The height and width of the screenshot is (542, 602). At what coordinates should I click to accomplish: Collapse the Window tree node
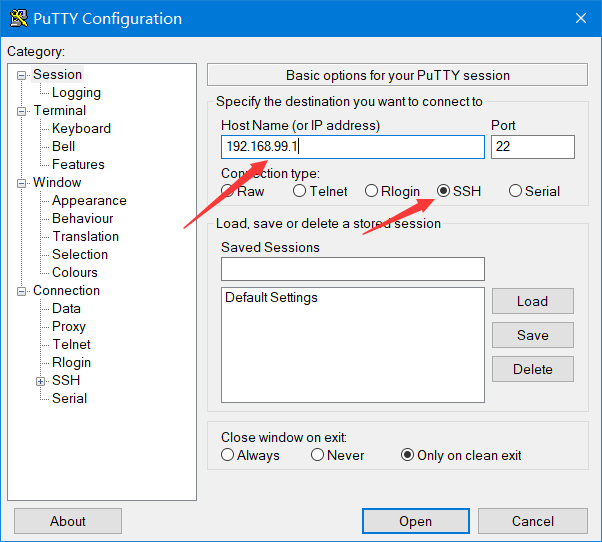pos(22,183)
